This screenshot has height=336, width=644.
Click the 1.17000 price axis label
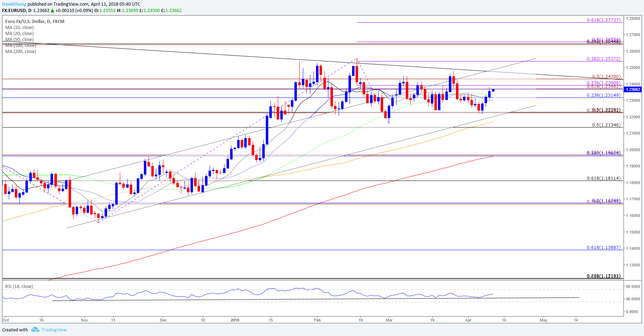click(x=632, y=199)
